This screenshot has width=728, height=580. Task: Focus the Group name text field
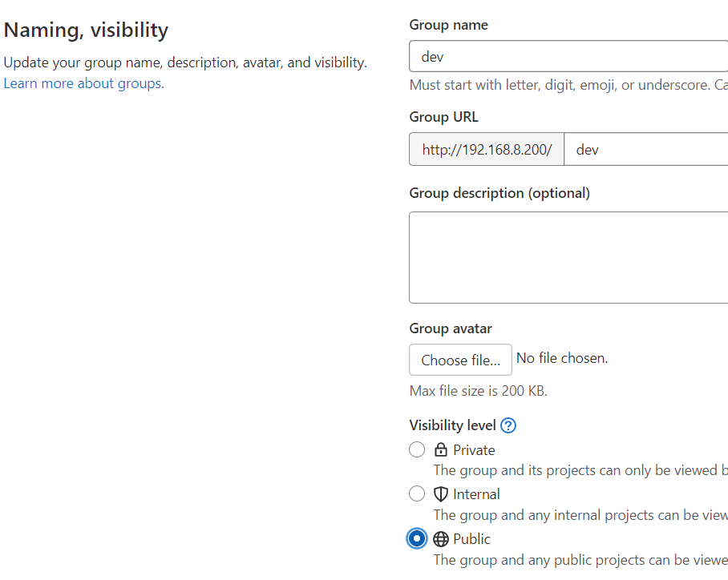pos(569,57)
